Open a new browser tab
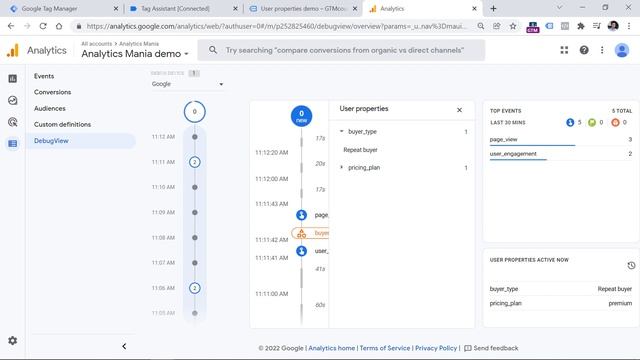The height and width of the screenshot is (360, 640). (x=493, y=8)
